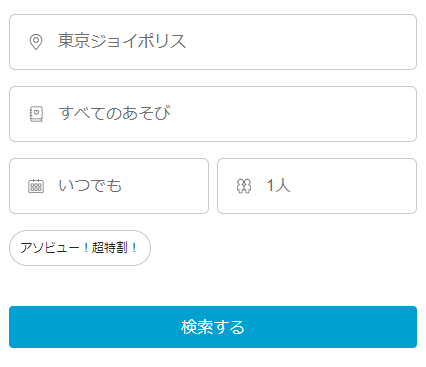Click the blank area right of 1人
Image resolution: width=426 pixels, height=367 pixels.
(x=353, y=186)
